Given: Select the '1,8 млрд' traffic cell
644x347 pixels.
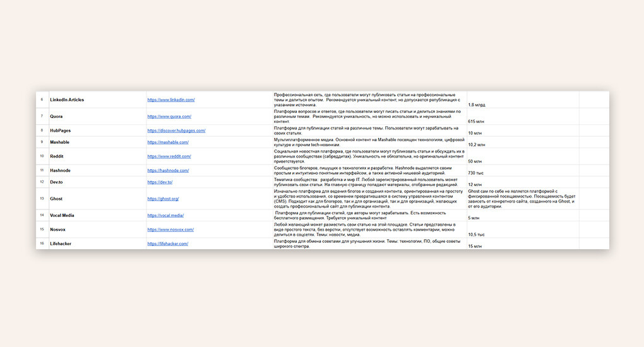Looking at the screenshot, I should point(523,100).
